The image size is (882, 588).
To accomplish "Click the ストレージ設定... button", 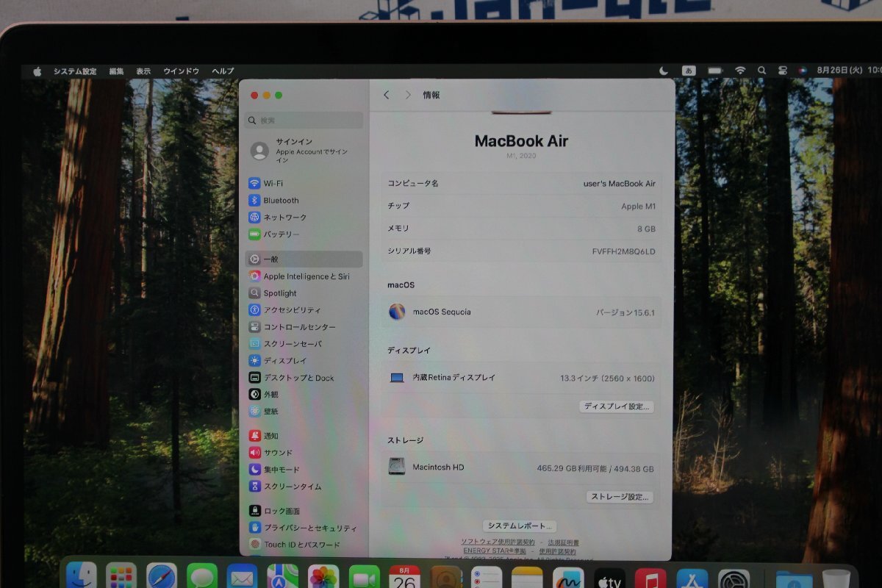I will [x=620, y=497].
